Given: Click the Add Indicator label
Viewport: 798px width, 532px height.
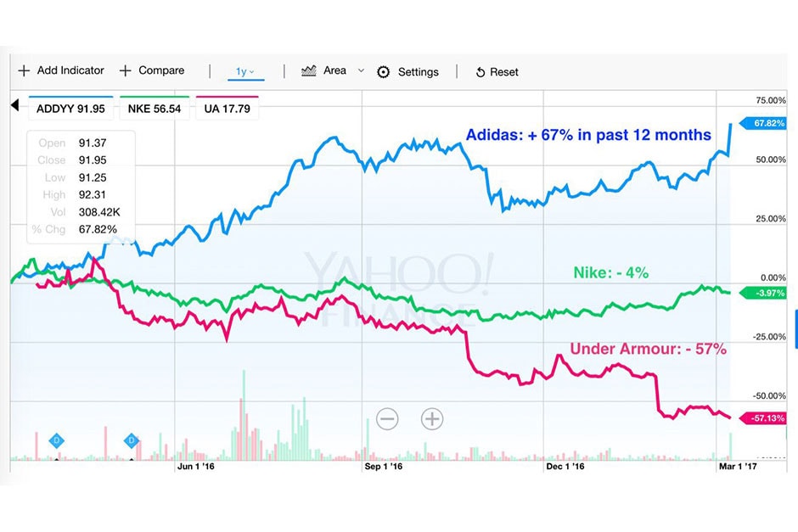Looking at the screenshot, I should 70,71.
